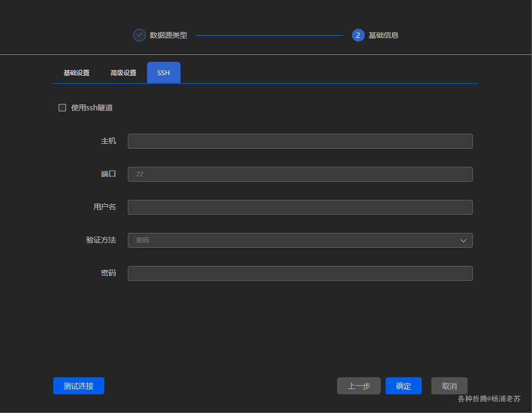Click the 验证方法 field label
532x413 pixels.
(x=101, y=240)
